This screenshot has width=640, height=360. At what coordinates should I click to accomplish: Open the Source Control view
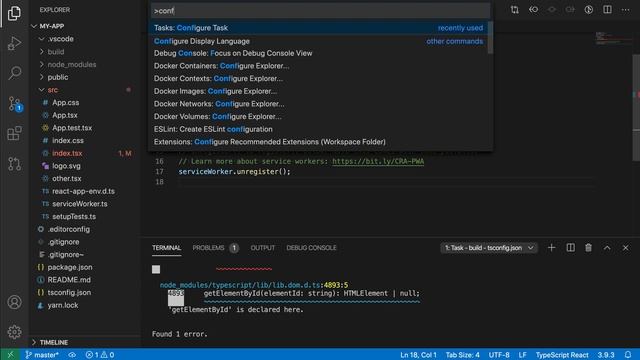click(14, 103)
